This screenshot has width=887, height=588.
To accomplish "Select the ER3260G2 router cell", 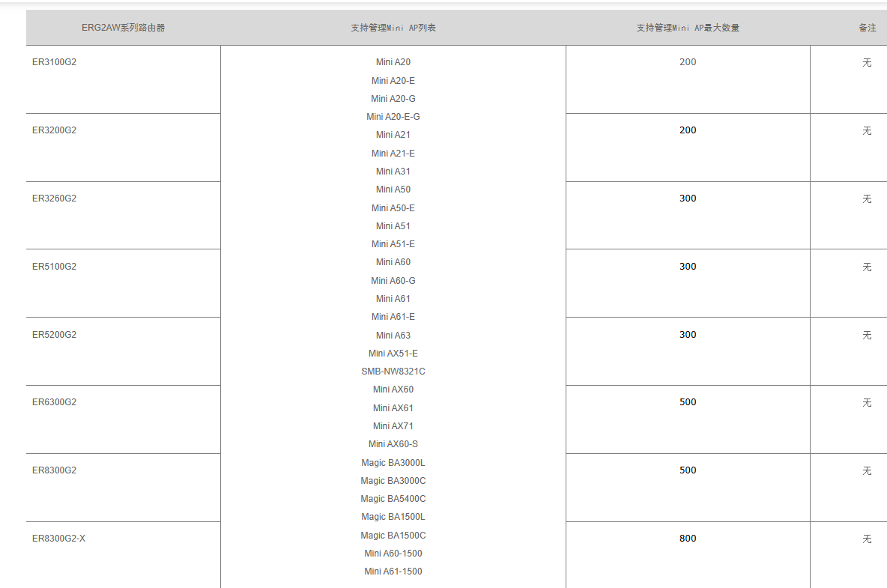I will (54, 198).
